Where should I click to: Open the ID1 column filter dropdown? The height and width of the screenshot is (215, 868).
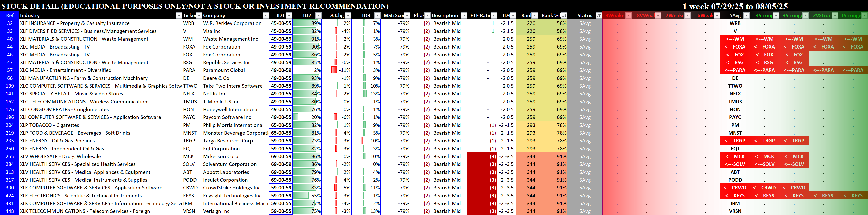289,15
